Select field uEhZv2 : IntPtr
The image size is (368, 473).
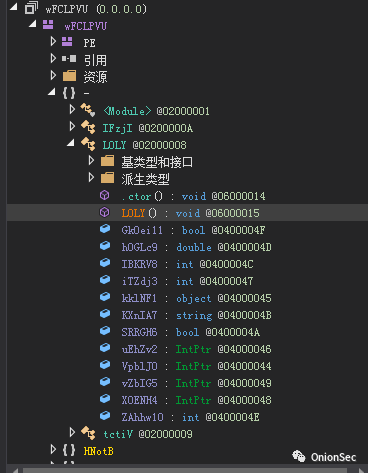click(196, 349)
